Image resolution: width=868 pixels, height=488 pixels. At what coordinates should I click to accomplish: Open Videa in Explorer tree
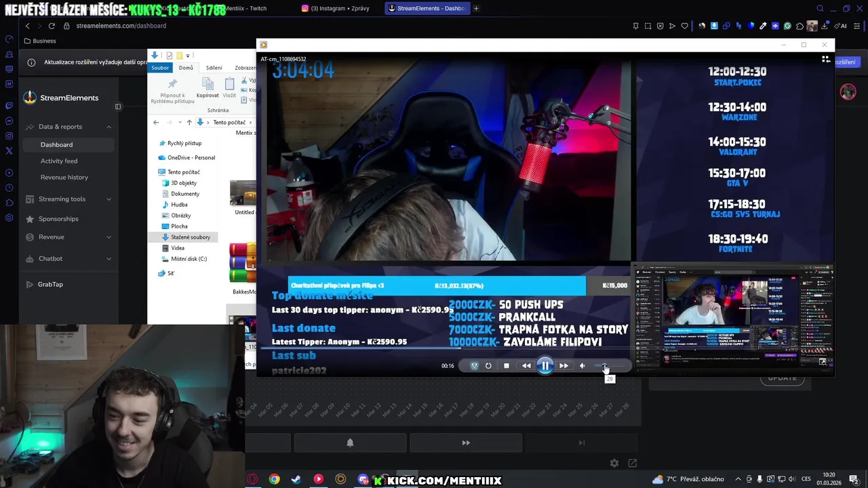173,248
